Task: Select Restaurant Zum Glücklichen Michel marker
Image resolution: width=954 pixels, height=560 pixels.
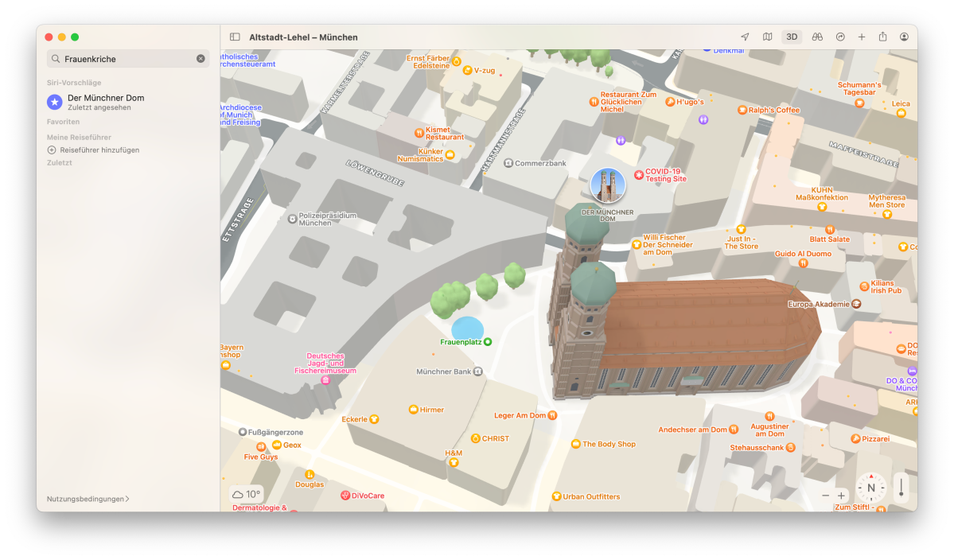Action: pyautogui.click(x=594, y=102)
